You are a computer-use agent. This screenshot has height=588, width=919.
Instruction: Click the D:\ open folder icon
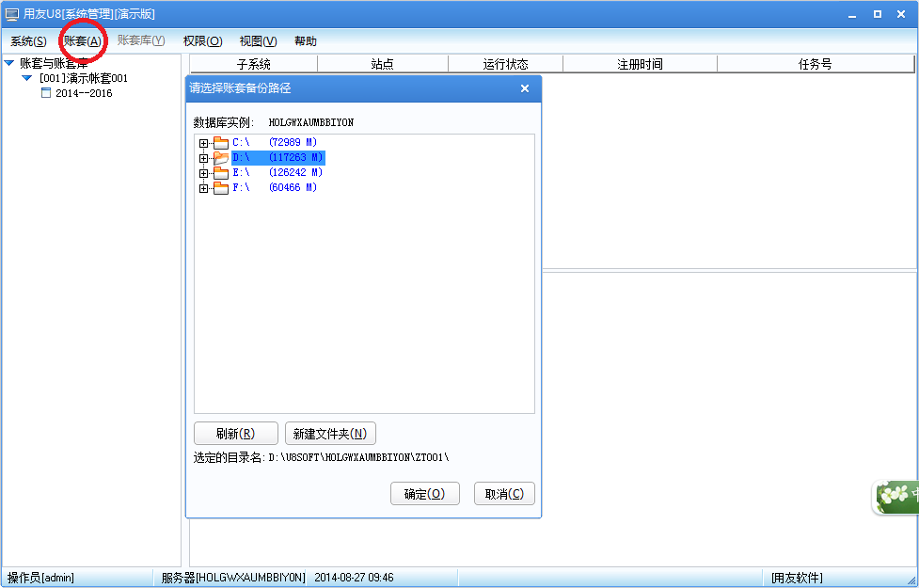221,158
